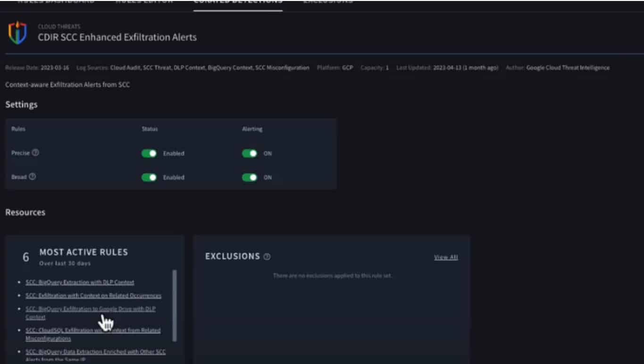Click the ON label in the Broad row
Image resolution: width=644 pixels, height=364 pixels.
(268, 178)
